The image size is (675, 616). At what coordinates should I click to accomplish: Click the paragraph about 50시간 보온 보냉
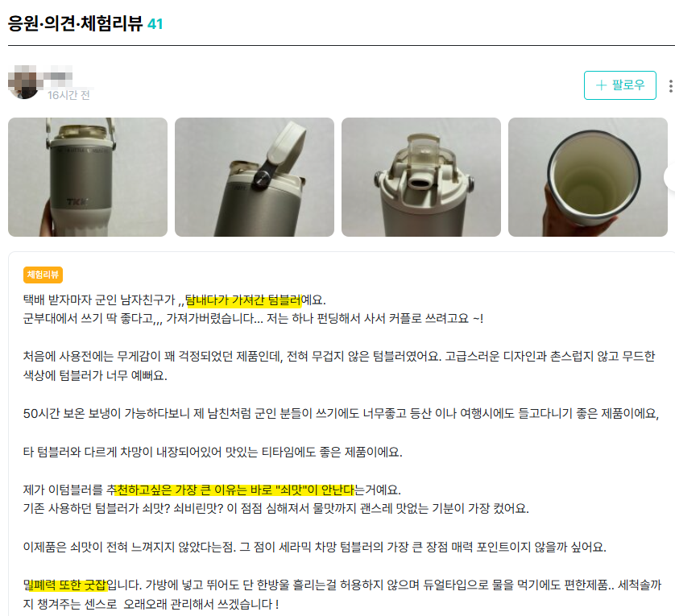pyautogui.click(x=341, y=414)
